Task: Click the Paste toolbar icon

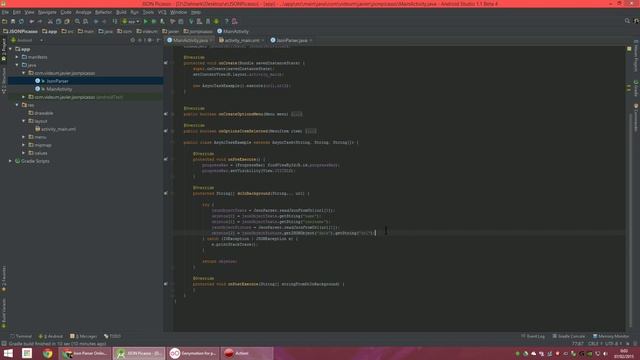Action: click(x=67, y=21)
